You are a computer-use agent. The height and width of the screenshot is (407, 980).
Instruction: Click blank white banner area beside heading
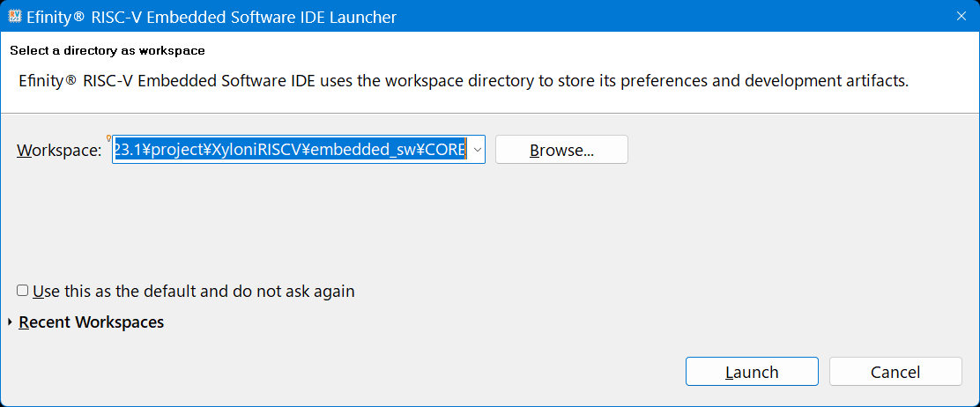[617, 50]
